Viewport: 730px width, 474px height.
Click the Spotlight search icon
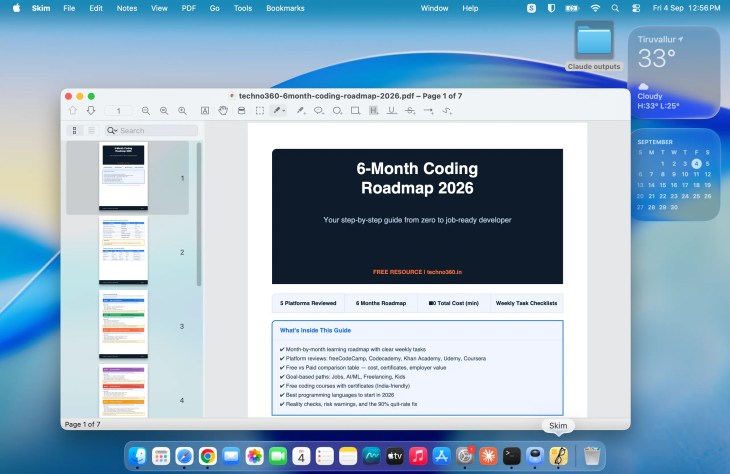(615, 8)
